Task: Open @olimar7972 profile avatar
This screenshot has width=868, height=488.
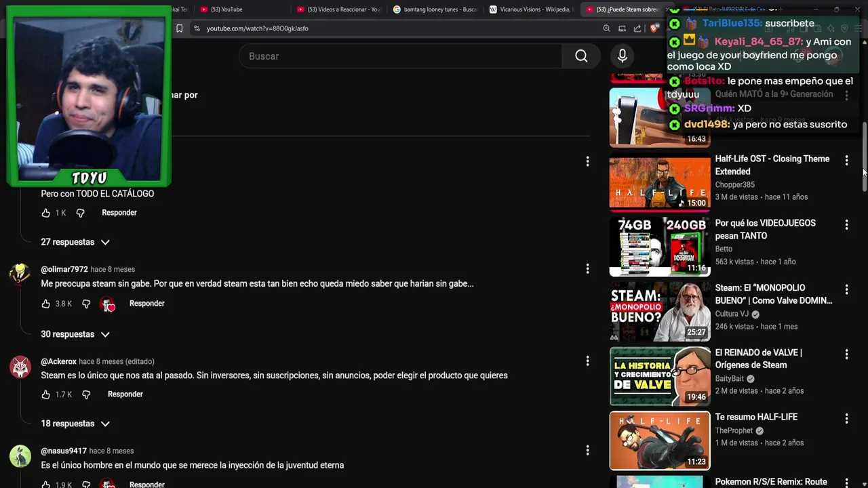Action: point(20,274)
